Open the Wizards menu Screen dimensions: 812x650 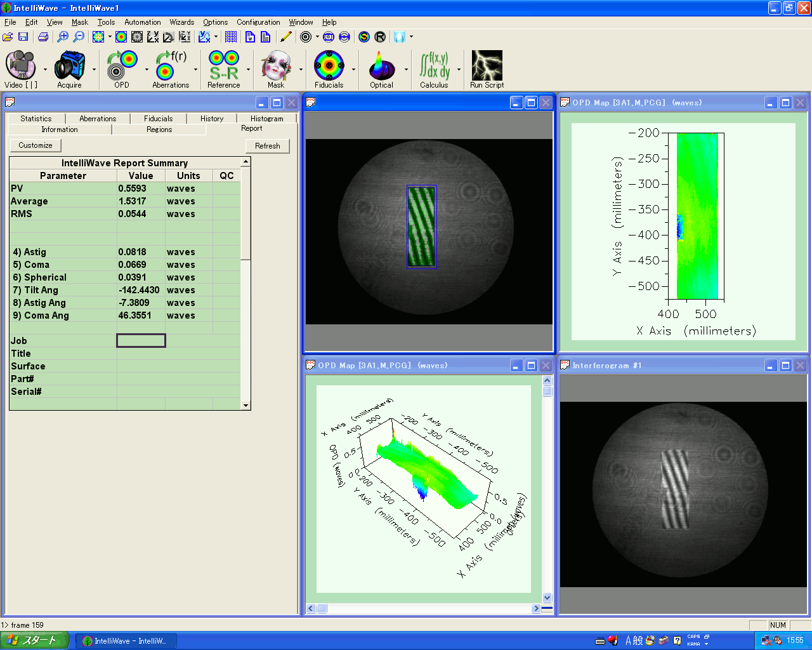[x=182, y=22]
